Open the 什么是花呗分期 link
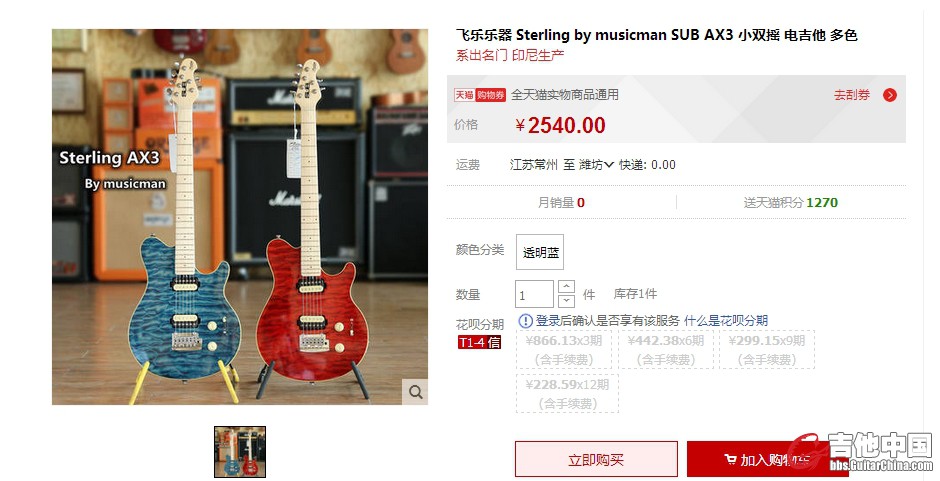The width and height of the screenshot is (940, 481). (726, 321)
